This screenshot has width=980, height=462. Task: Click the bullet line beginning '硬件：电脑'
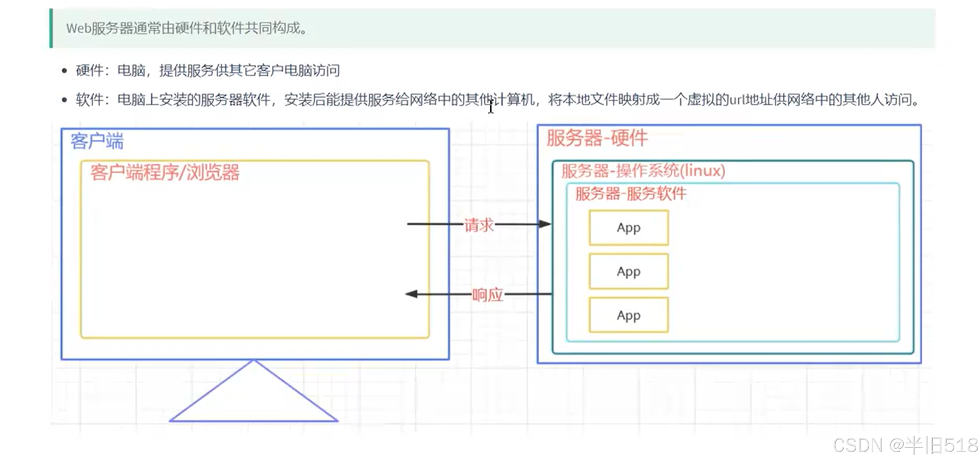208,70
